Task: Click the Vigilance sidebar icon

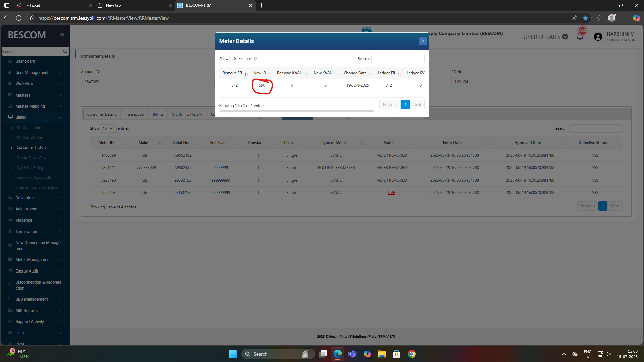Action: [10, 220]
